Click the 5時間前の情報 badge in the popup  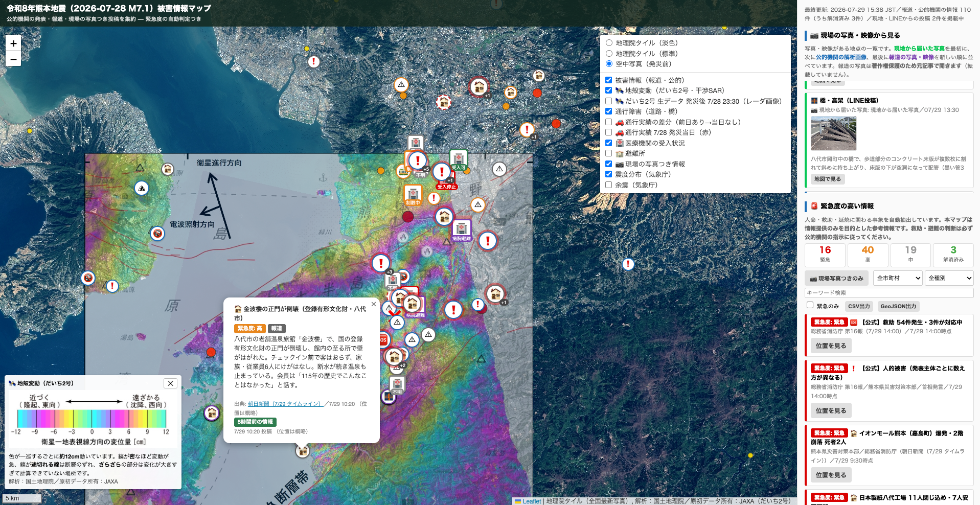tap(256, 422)
